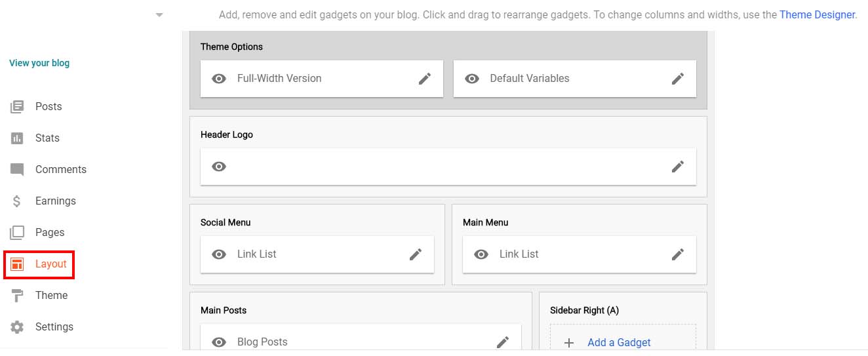Screen dimensions: 868x356
Task: Add a Gadget to Sidebar Right
Action: (x=619, y=342)
